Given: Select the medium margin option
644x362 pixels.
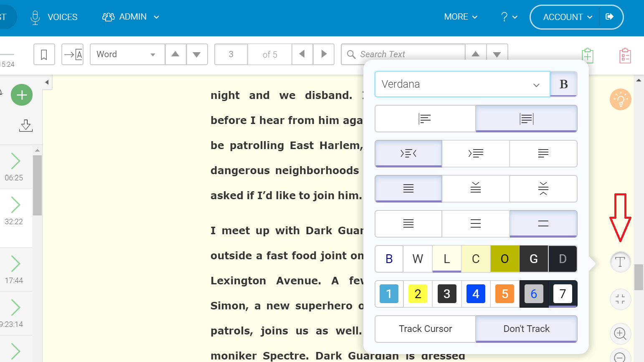Looking at the screenshot, I should pos(476,154).
